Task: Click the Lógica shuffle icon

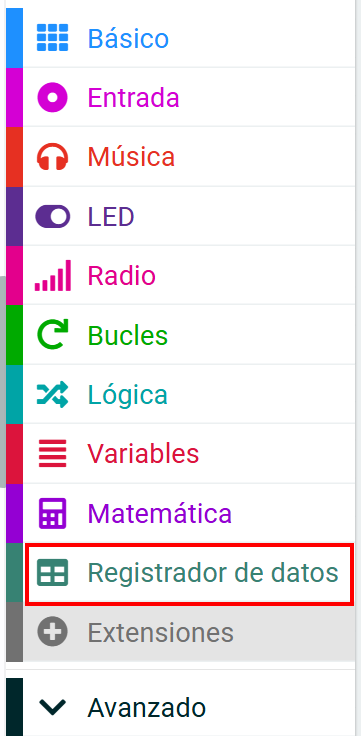Action: click(53, 394)
